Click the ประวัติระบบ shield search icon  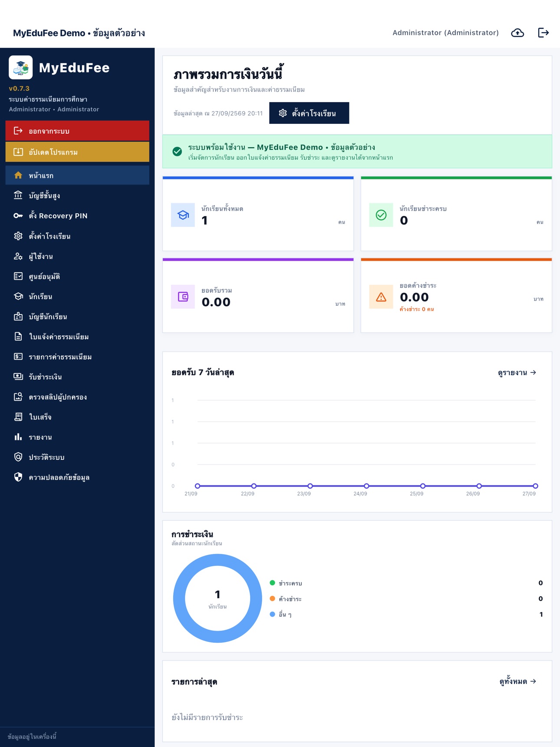coord(18,457)
